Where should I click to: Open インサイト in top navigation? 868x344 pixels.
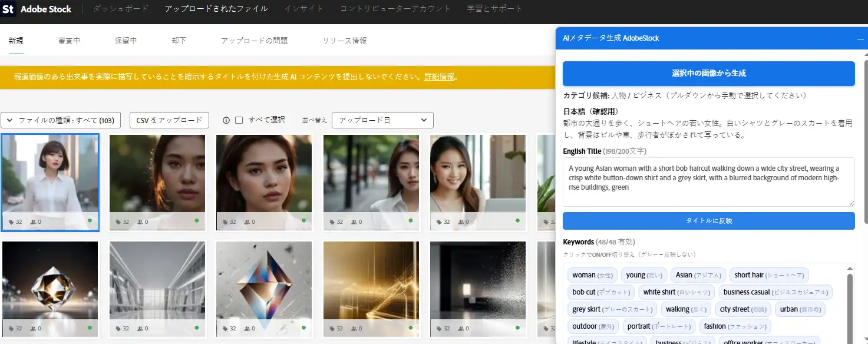pyautogui.click(x=303, y=9)
